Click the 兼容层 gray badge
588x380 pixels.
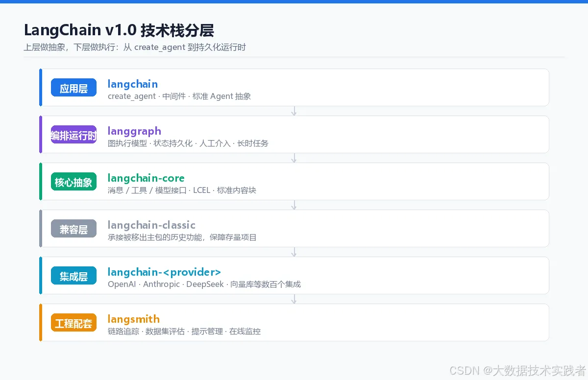coord(73,229)
